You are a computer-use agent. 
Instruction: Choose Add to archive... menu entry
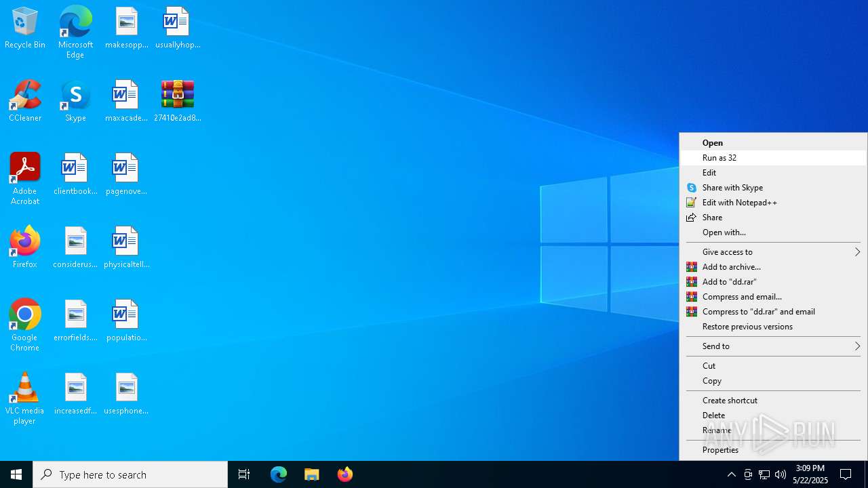(773, 266)
